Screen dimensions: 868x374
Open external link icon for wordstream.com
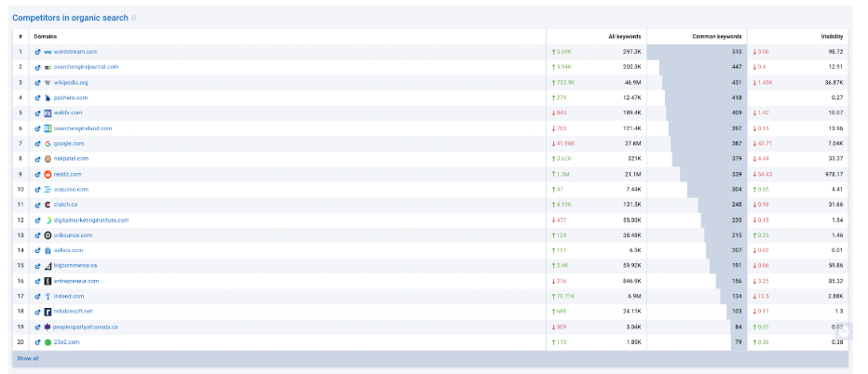[37, 52]
